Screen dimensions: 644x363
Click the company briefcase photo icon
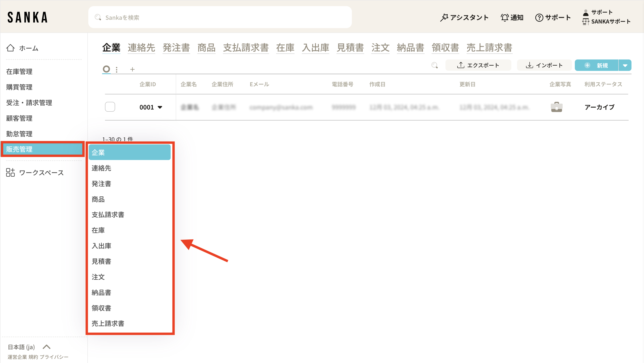point(557,107)
